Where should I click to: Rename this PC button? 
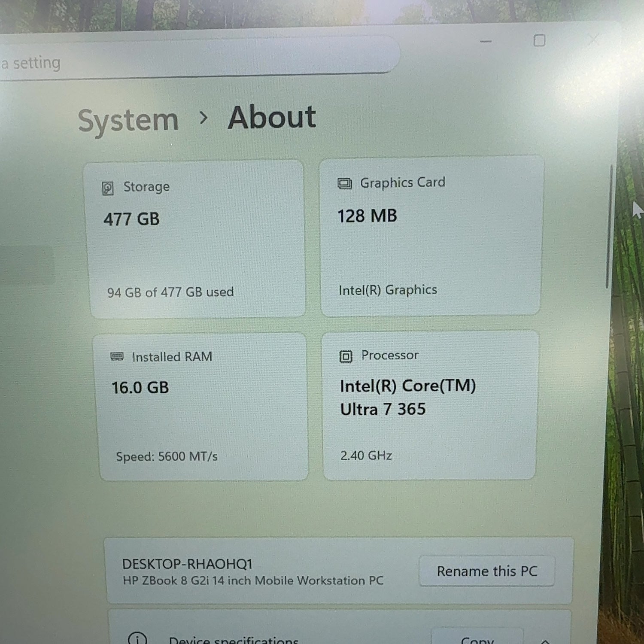[x=487, y=571]
